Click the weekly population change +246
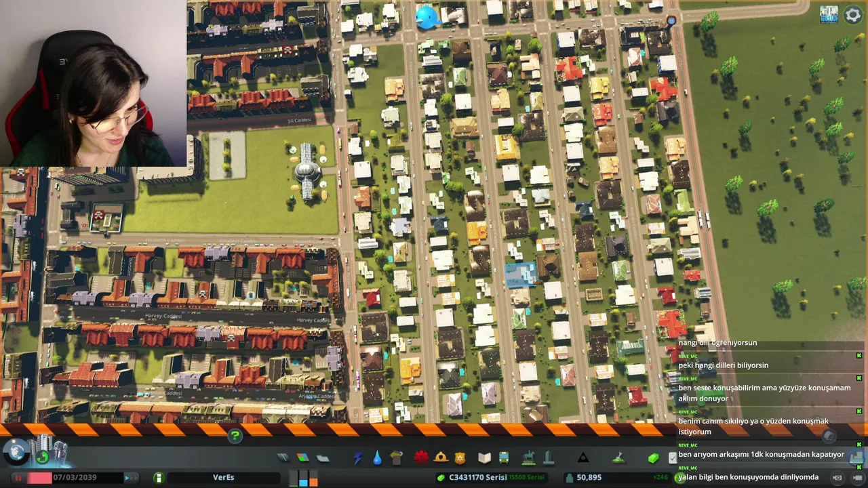This screenshot has height=488, width=868. click(x=660, y=477)
